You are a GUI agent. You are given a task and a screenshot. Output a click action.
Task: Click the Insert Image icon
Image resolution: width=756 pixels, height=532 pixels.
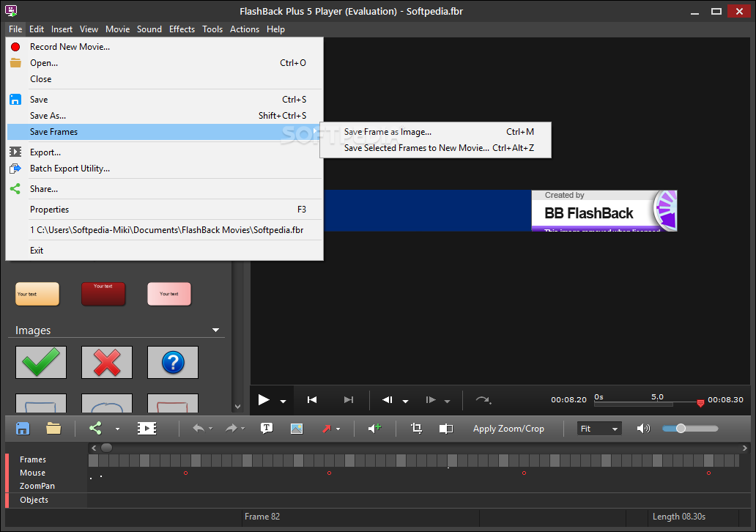297,428
